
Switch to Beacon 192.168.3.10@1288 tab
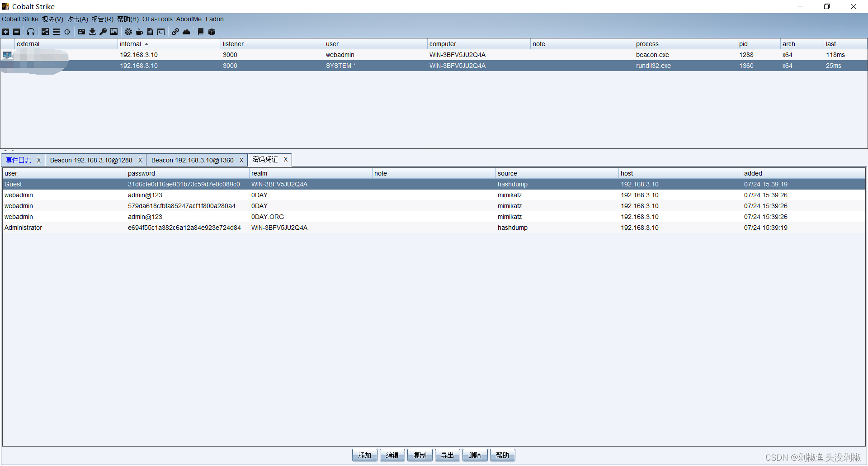tap(91, 160)
